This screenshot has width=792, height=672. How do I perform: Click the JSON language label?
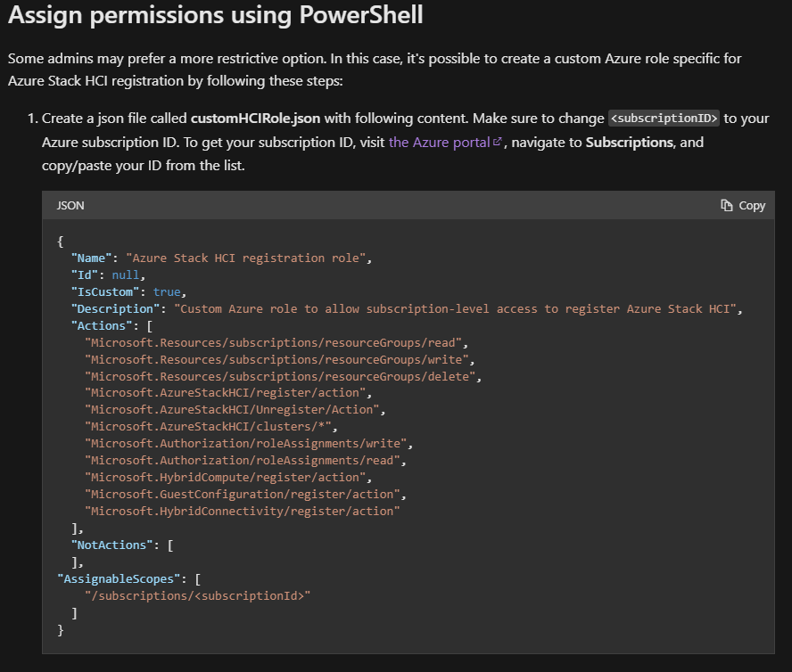(70, 206)
